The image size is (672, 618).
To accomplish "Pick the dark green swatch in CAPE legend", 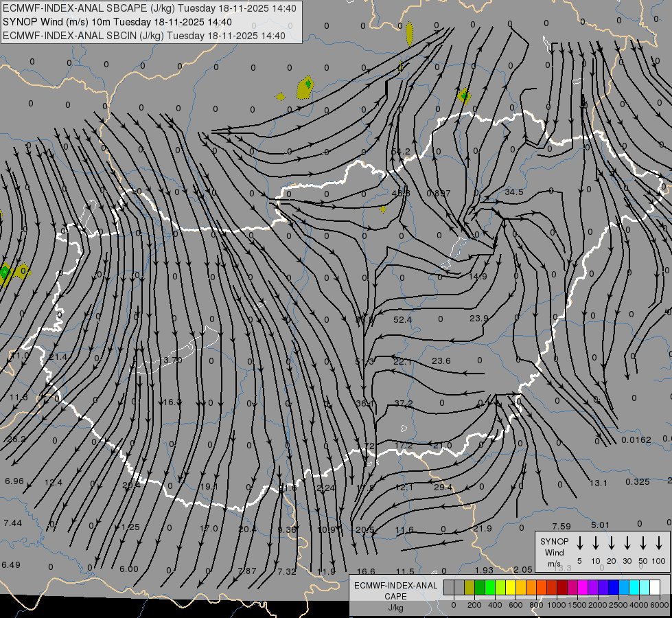I will click(480, 587).
